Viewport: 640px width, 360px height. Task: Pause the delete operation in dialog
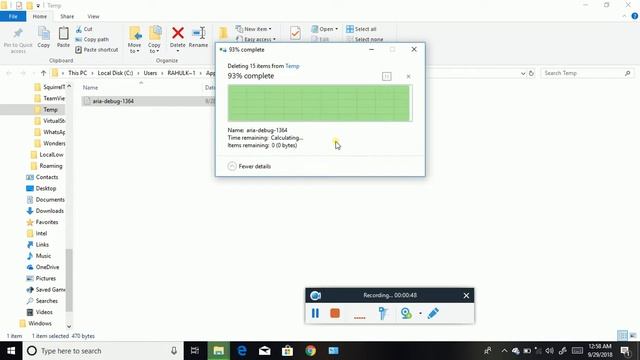(x=387, y=76)
